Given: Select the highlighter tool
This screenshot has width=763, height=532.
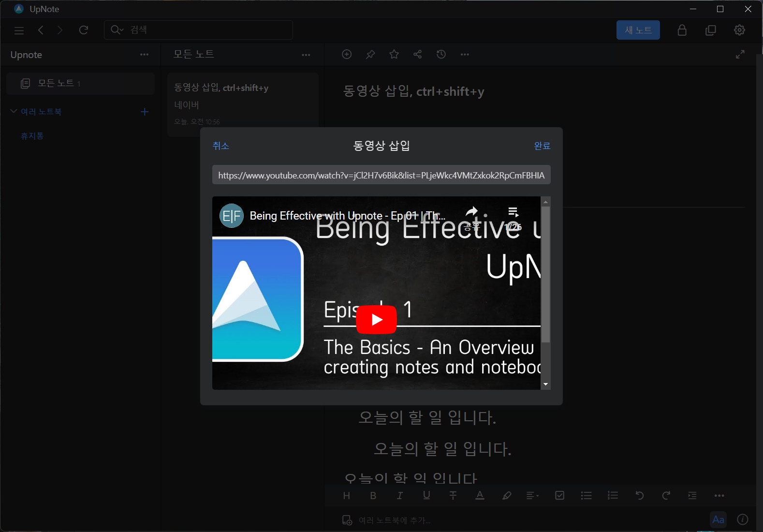Looking at the screenshot, I should pos(506,495).
